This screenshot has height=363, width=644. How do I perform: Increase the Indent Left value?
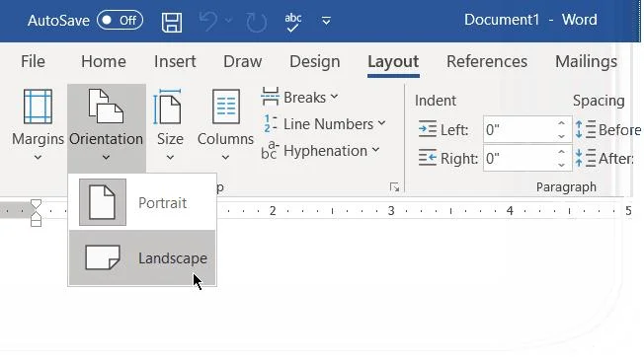[562, 123]
